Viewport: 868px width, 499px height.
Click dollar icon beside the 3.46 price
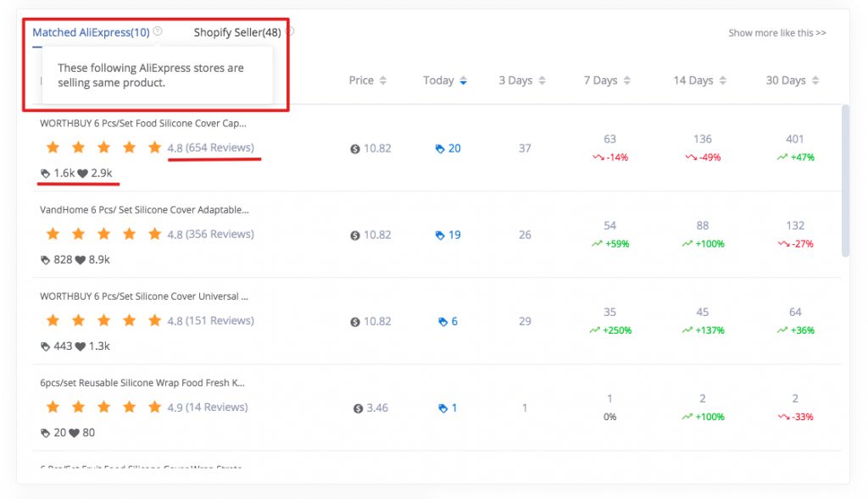click(359, 409)
